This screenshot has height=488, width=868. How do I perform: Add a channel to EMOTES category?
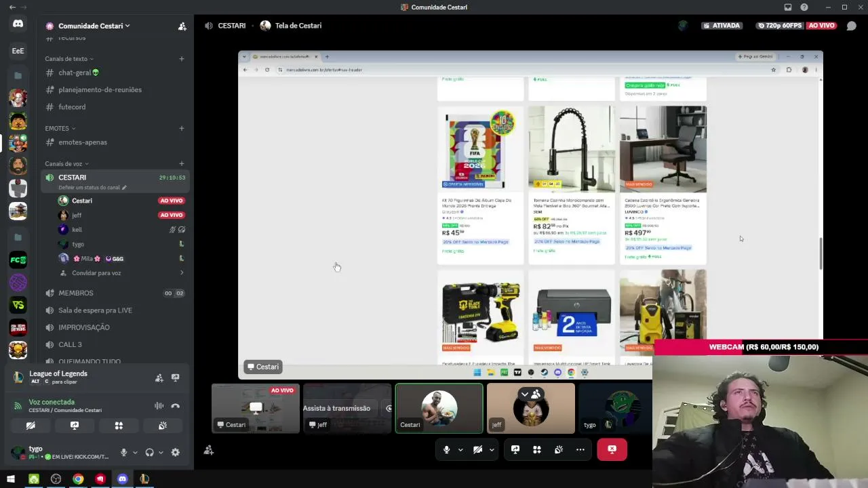click(182, 128)
